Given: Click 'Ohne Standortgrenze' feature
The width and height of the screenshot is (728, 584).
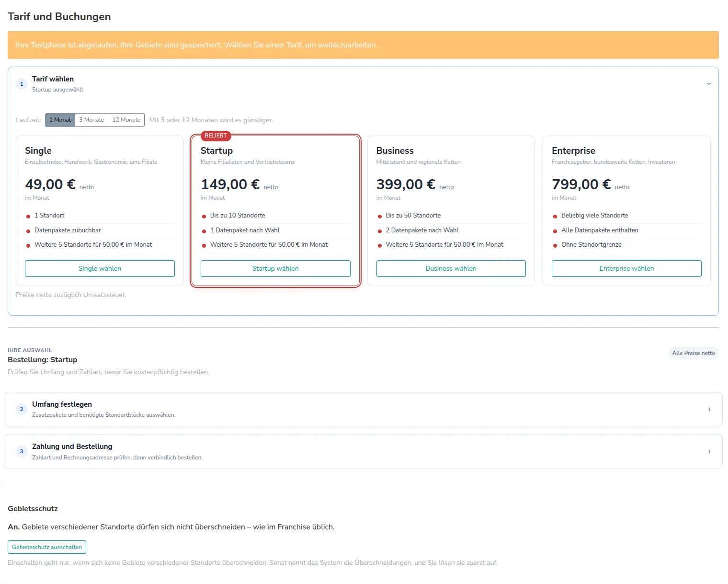Looking at the screenshot, I should [x=591, y=245].
